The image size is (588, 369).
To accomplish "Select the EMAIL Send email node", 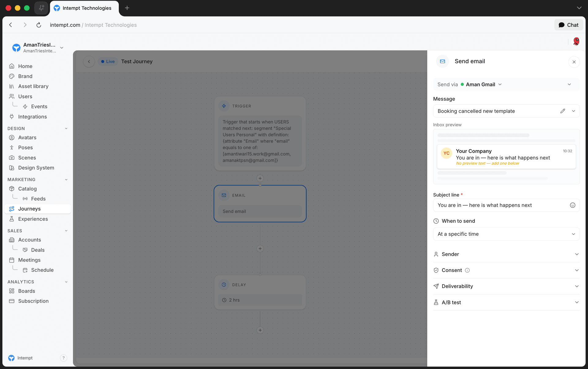I will point(260,204).
